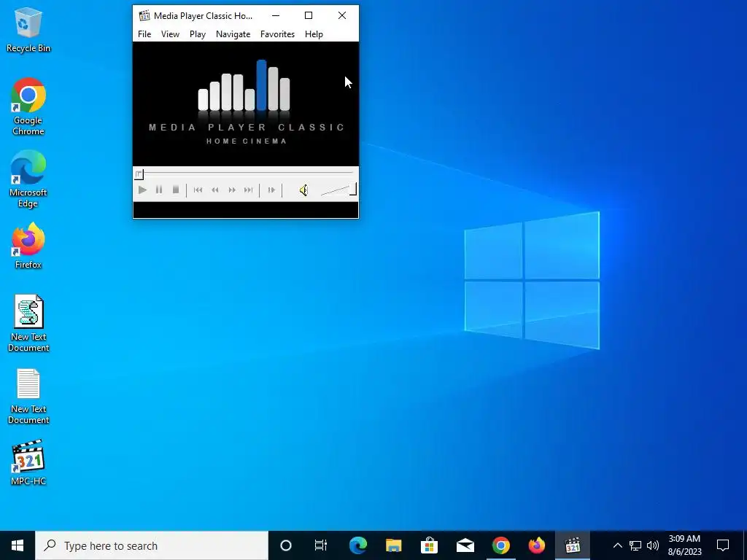
Task: Click the Cortana circle icon
Action: pos(286,545)
